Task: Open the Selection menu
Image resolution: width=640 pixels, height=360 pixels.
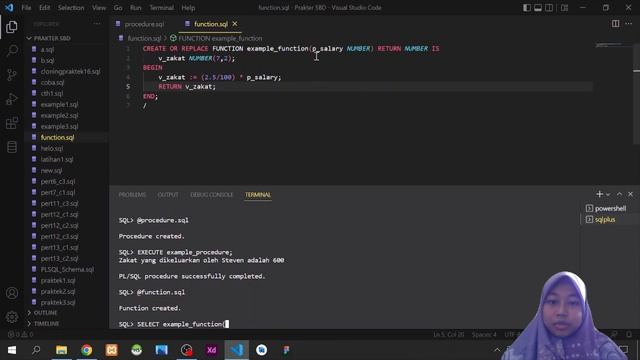Action: pos(71,8)
